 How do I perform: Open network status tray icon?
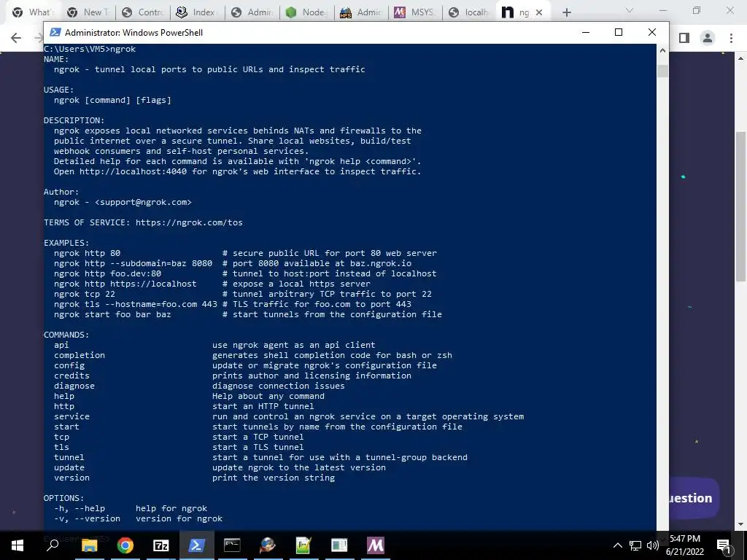pyautogui.click(x=635, y=545)
